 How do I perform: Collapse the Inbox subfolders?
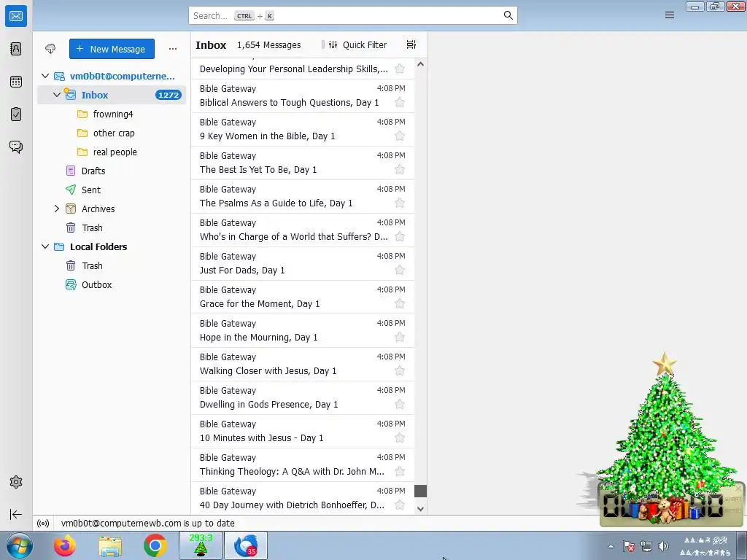[x=57, y=95]
